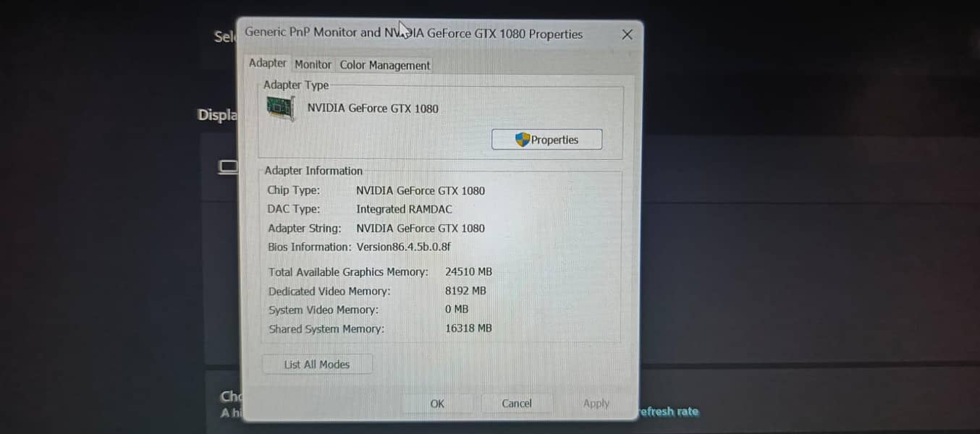
Task: Click the shield icon on Properties button
Action: click(x=523, y=140)
